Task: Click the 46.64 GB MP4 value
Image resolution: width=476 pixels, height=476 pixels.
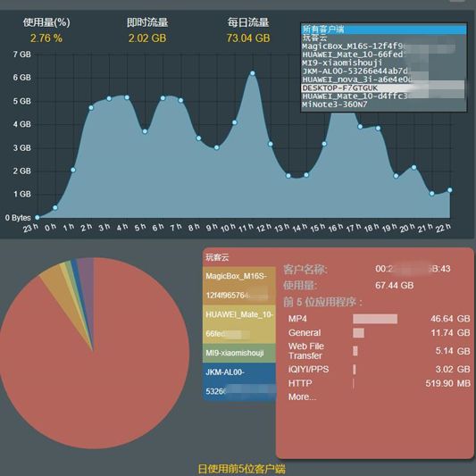Action: click(450, 319)
